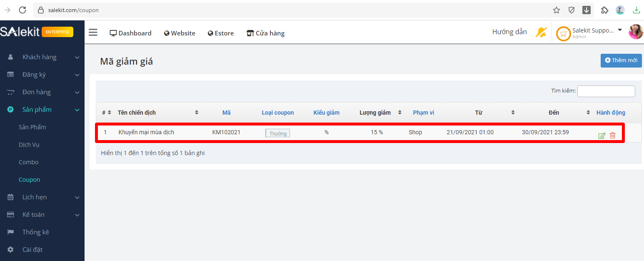Open the Salekit Support account dropdown
Screen dimensions: 644x261
click(x=597, y=33)
